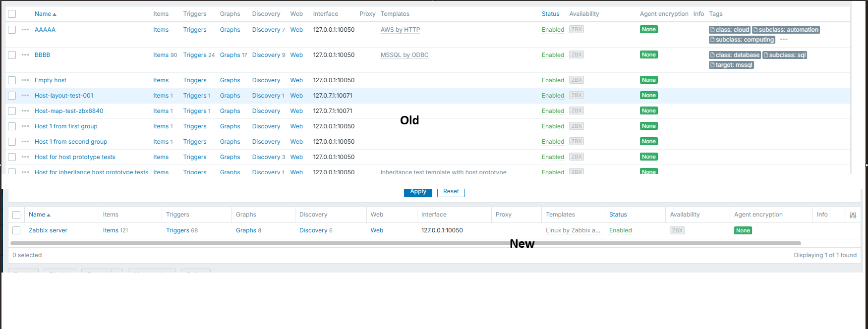
Task: Open the MSSQL by ODBC template link
Action: (404, 55)
